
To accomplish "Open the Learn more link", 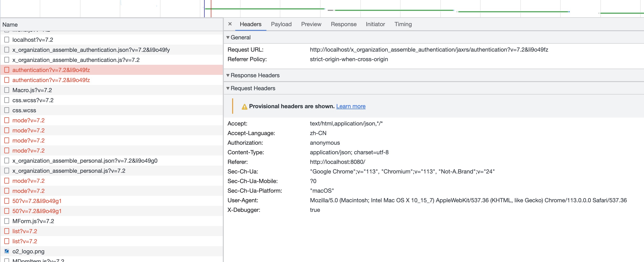I will pos(351,106).
